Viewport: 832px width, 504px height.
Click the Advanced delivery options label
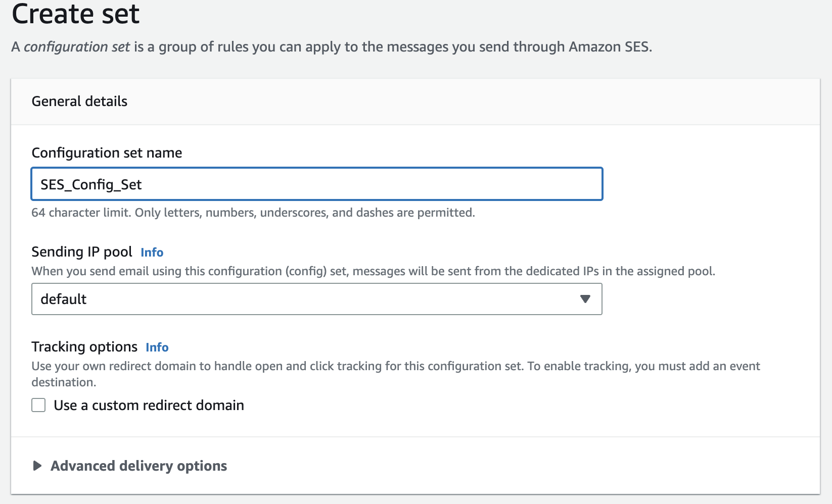pos(138,466)
